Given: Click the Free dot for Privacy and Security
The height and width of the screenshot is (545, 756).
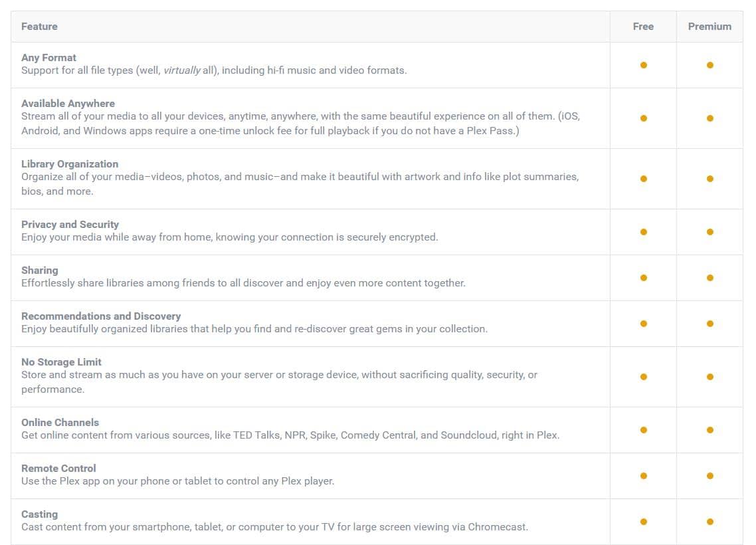Looking at the screenshot, I should coord(643,232).
